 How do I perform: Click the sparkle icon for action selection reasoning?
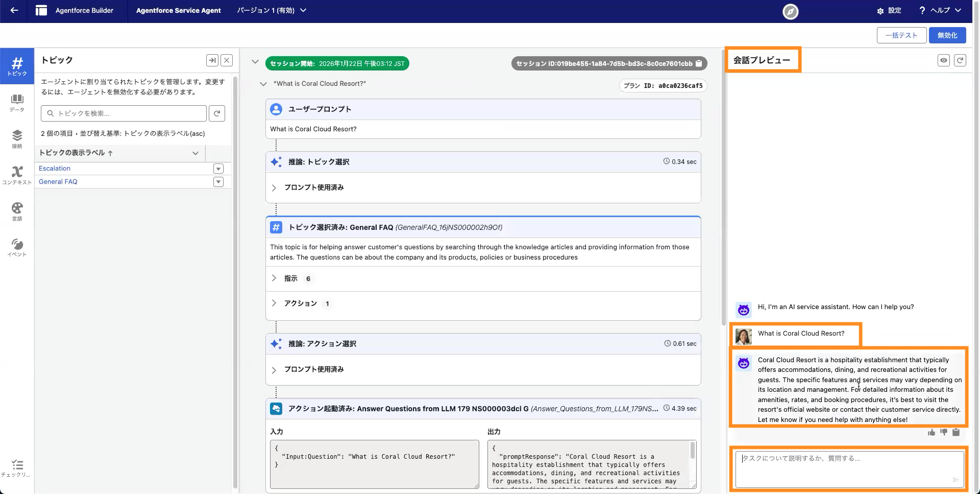coord(276,344)
